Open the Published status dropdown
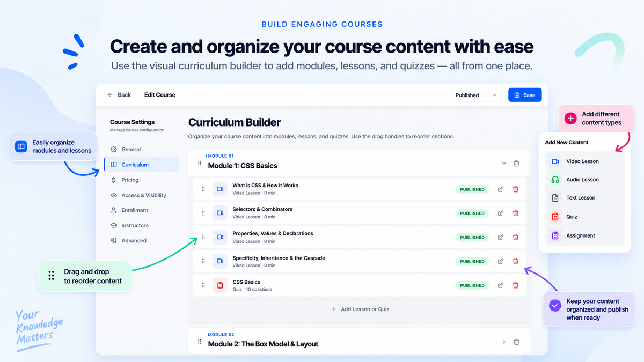 click(x=477, y=95)
